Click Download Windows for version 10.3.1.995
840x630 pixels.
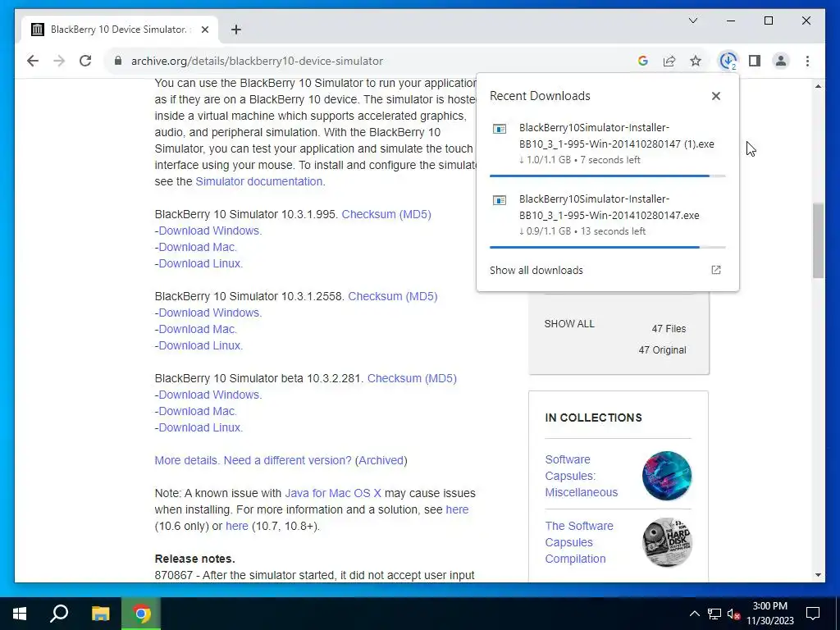[x=209, y=231]
